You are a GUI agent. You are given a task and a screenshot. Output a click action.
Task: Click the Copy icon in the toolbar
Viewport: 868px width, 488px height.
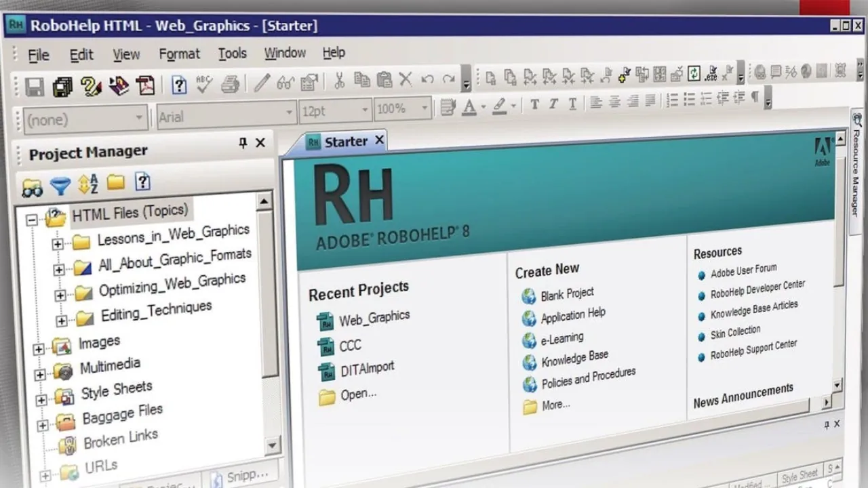[x=362, y=80]
